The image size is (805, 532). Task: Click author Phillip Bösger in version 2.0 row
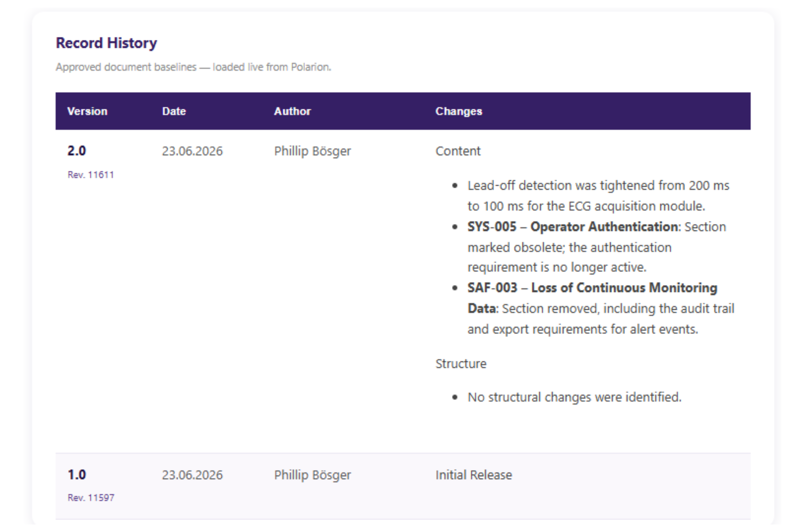(312, 151)
